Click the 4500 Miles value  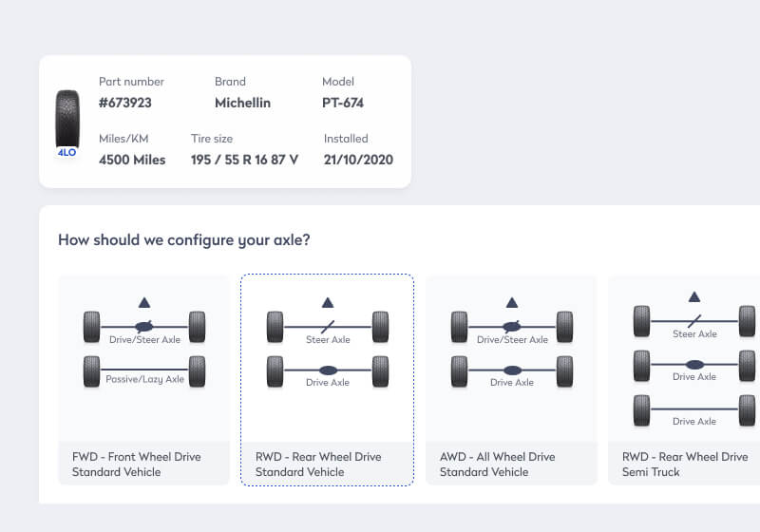point(132,160)
